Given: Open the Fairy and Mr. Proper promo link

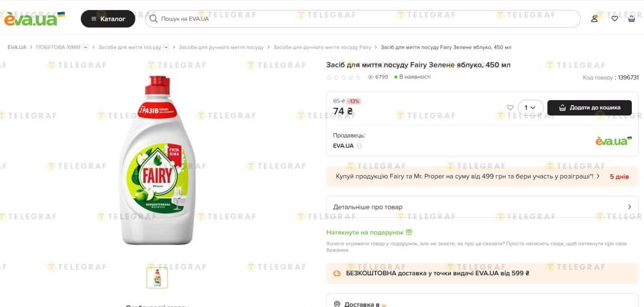Looking at the screenshot, I should pos(465,177).
